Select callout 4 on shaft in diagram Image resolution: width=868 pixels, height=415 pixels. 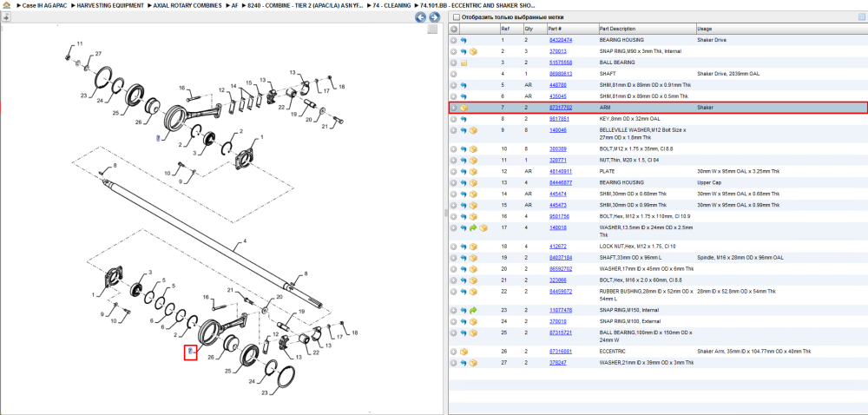(244, 241)
